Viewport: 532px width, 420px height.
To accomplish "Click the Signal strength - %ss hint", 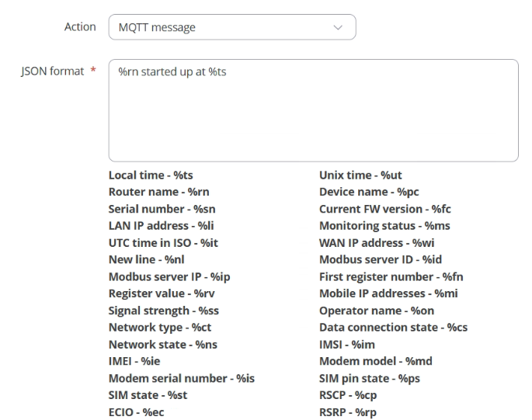I will pyautogui.click(x=164, y=311).
